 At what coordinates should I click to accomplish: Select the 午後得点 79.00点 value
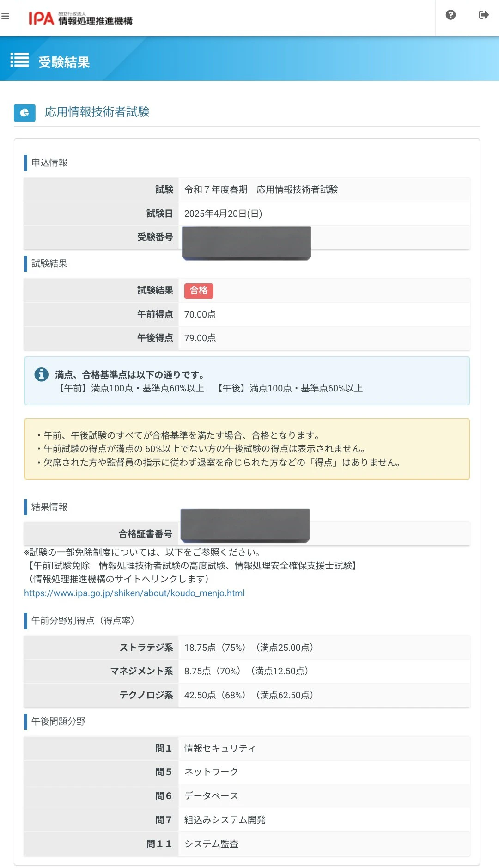click(200, 338)
